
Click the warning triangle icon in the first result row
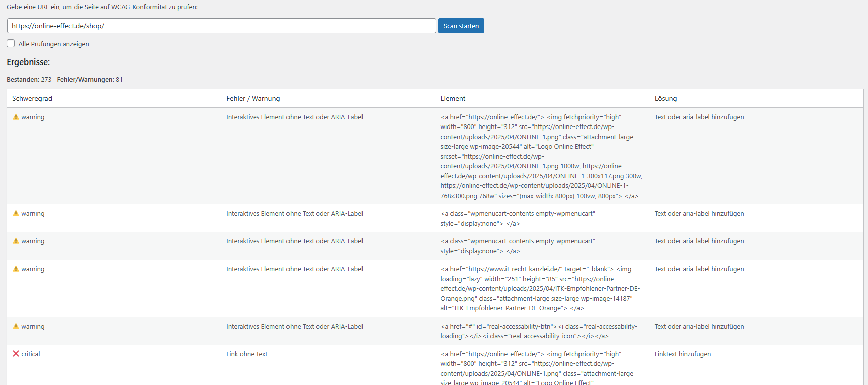pos(16,117)
